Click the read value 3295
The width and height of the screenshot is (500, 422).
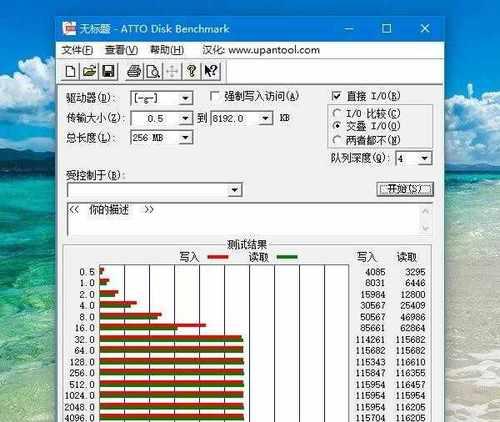(415, 272)
